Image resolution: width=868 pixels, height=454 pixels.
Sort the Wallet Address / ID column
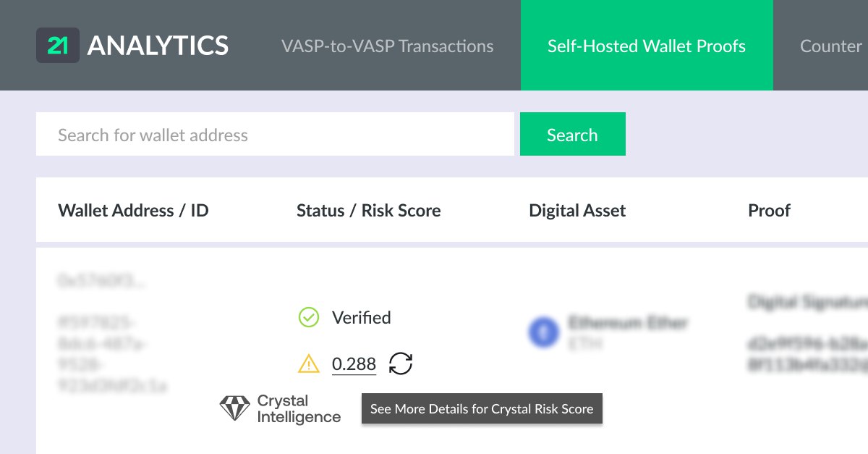point(132,210)
